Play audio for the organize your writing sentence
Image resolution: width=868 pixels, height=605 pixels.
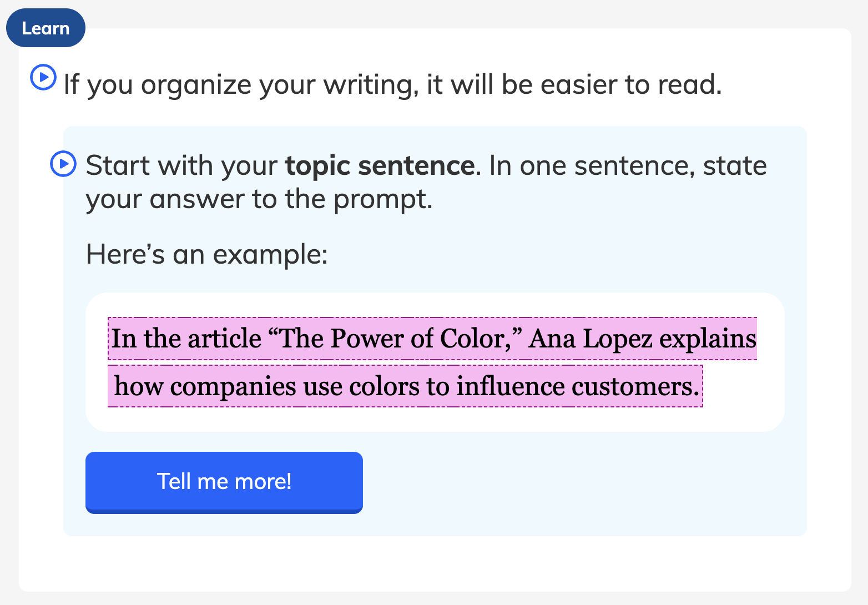pos(43,77)
